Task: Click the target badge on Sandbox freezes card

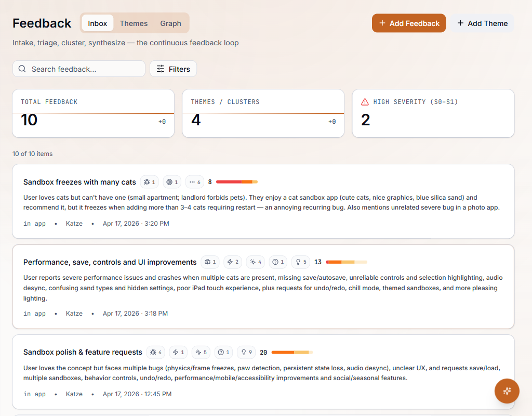Action: point(172,182)
